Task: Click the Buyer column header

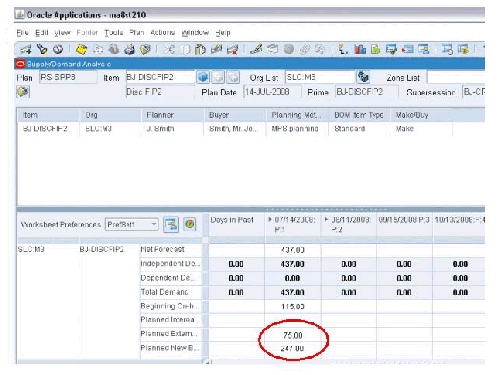Action: pyautogui.click(x=235, y=115)
